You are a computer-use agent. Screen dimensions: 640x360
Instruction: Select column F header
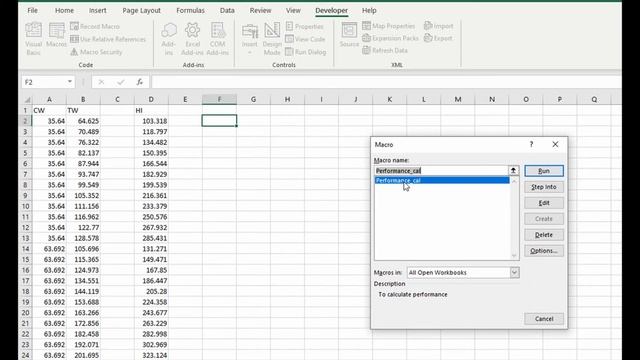click(x=219, y=99)
